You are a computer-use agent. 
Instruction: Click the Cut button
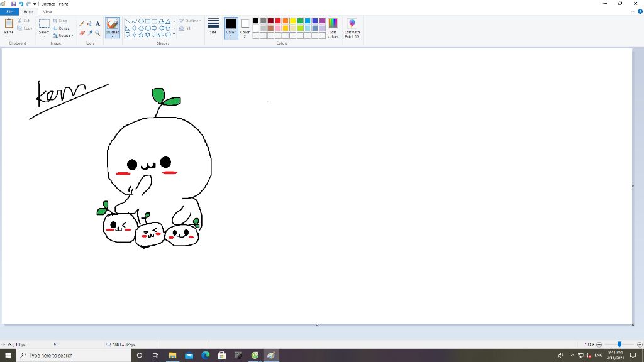(23, 21)
